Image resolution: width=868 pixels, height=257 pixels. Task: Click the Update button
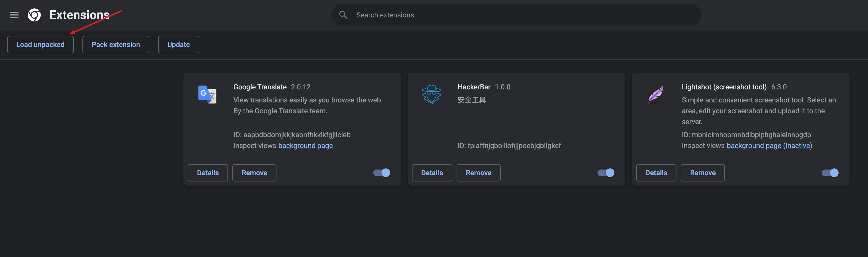tap(178, 44)
